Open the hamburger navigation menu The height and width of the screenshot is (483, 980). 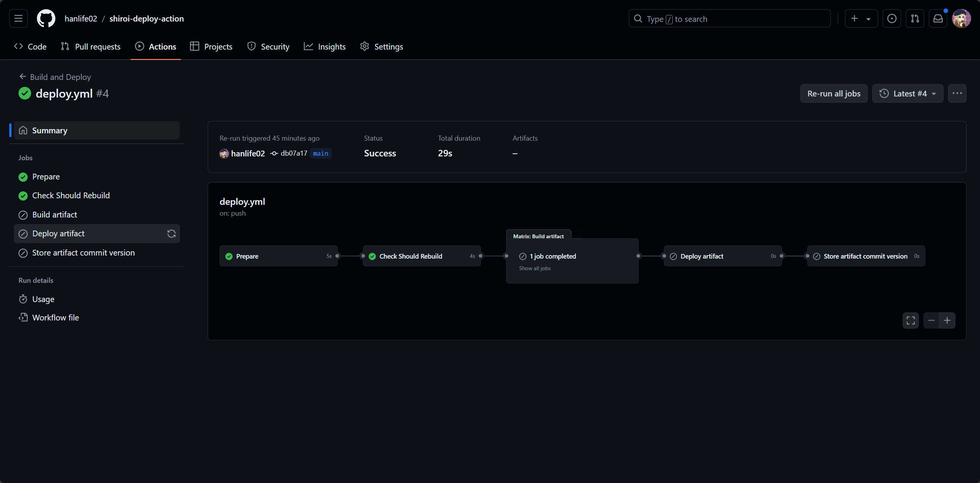click(18, 18)
